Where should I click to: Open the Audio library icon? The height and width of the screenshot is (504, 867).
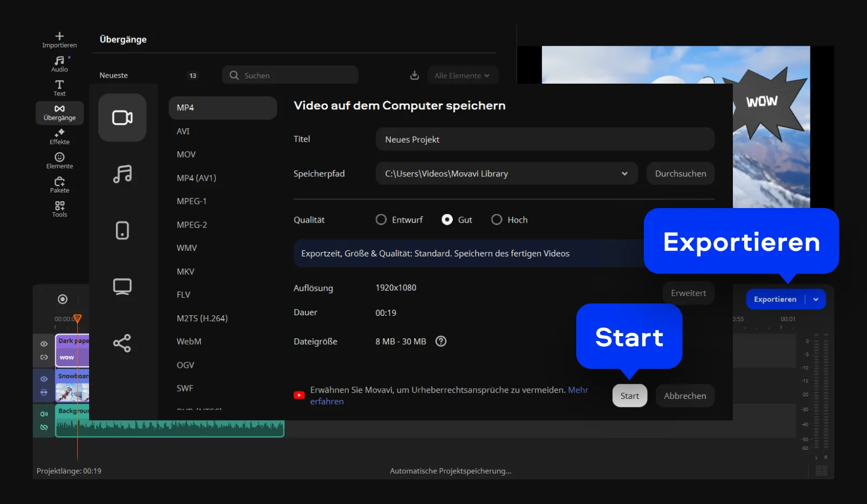click(x=60, y=64)
